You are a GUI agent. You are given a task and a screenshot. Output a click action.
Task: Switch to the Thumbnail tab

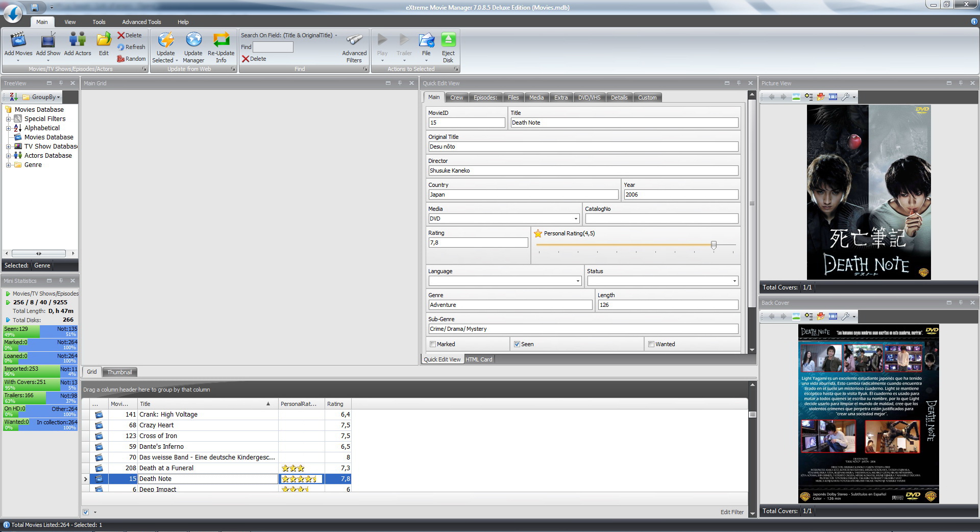coord(119,372)
